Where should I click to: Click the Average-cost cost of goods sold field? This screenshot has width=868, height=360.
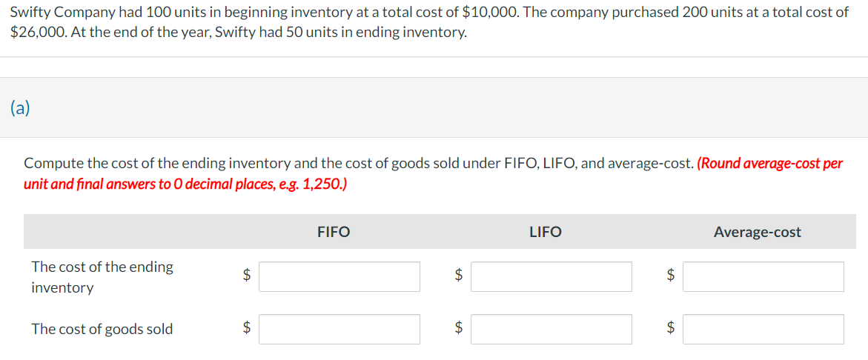point(763,329)
